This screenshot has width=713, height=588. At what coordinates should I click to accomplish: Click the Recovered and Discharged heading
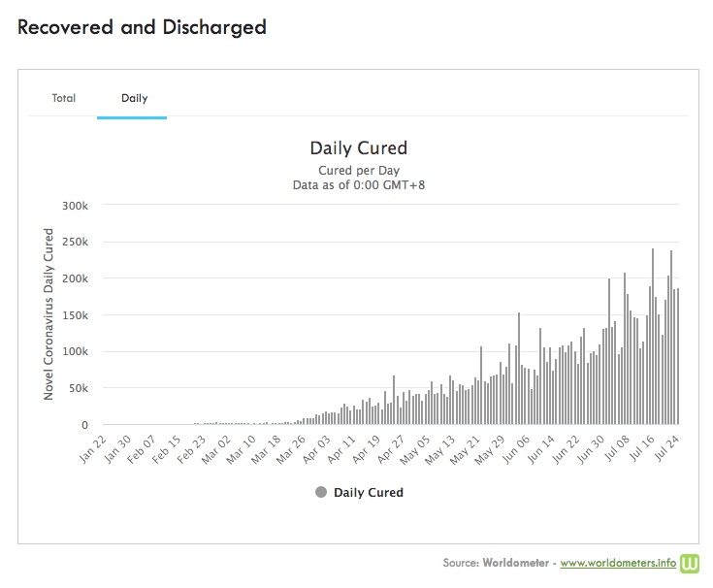pyautogui.click(x=142, y=27)
